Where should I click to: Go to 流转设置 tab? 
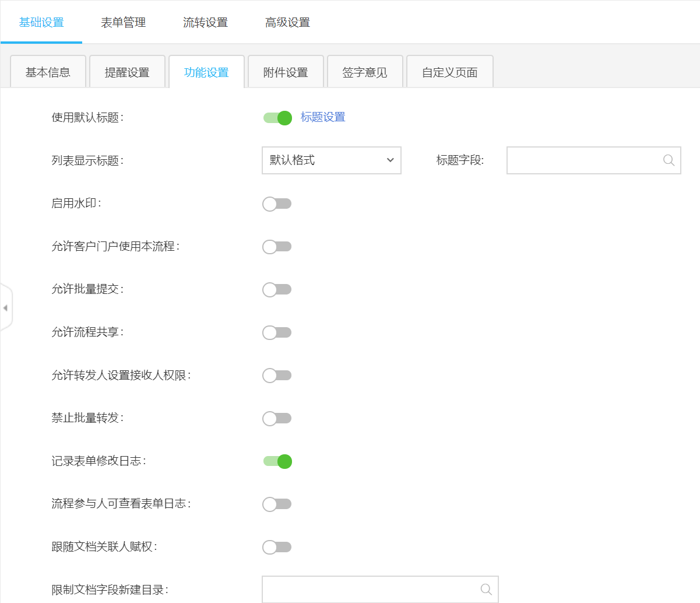click(x=205, y=23)
